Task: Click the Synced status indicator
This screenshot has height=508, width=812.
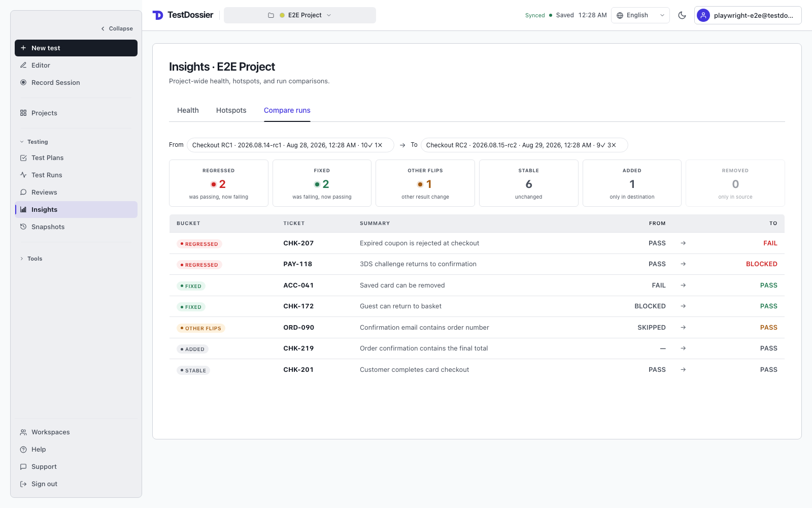Action: tap(535, 15)
